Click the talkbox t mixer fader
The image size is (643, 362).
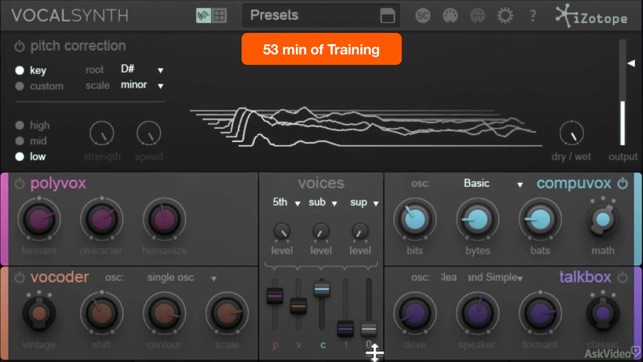[345, 329]
